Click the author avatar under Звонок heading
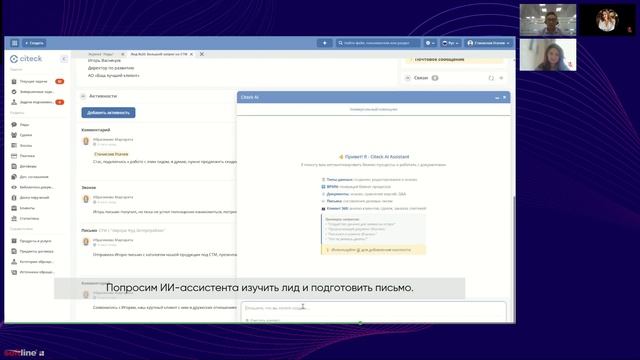Image resolution: width=640 pixels, height=360 pixels. [86, 199]
